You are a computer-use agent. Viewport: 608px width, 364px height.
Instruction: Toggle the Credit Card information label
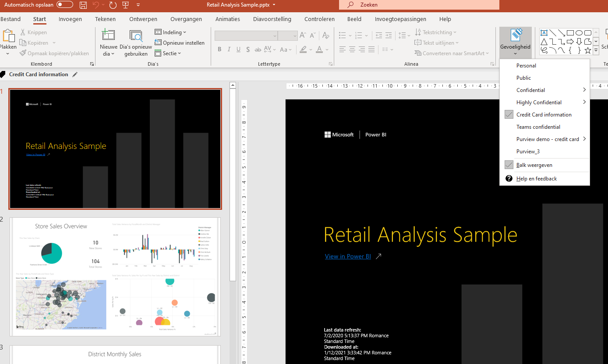click(544, 115)
